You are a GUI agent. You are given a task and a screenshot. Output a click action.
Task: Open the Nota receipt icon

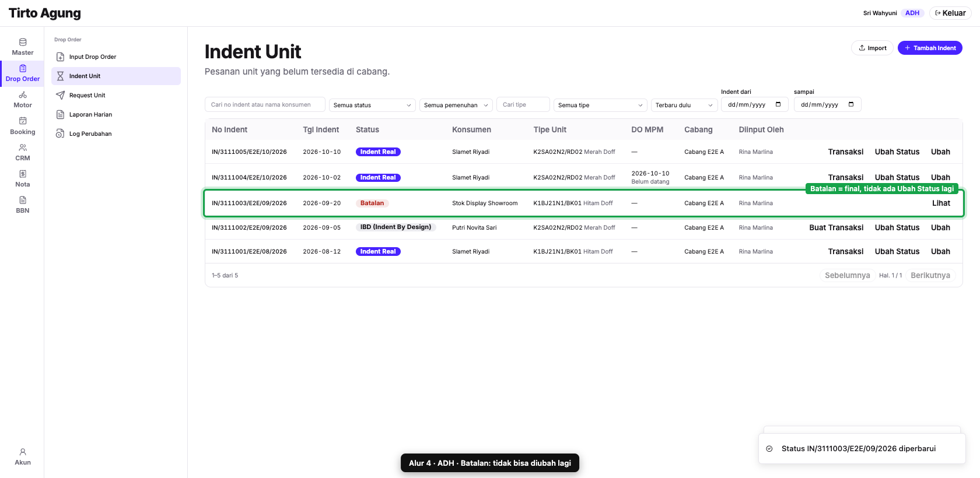pos(23,174)
